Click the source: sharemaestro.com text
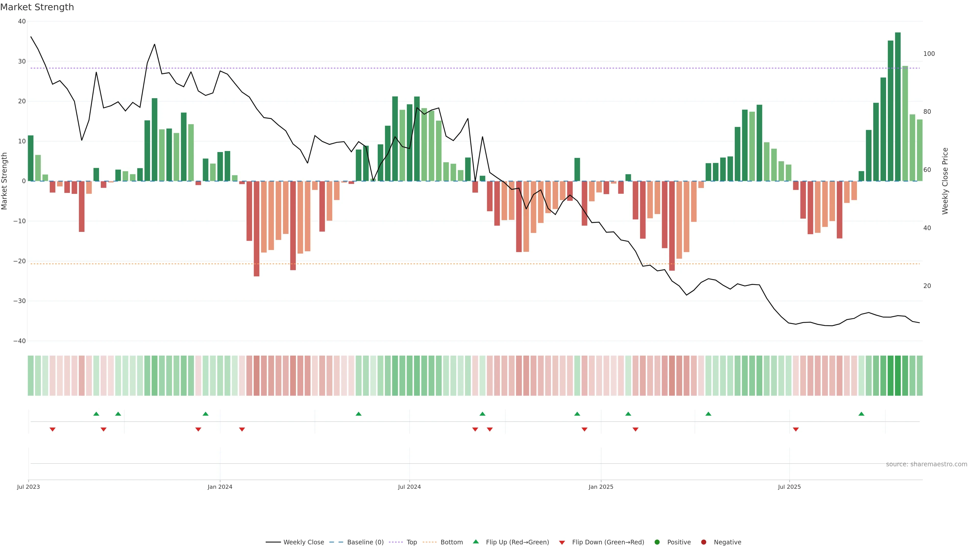Screen dimensions: 980x551 point(926,464)
